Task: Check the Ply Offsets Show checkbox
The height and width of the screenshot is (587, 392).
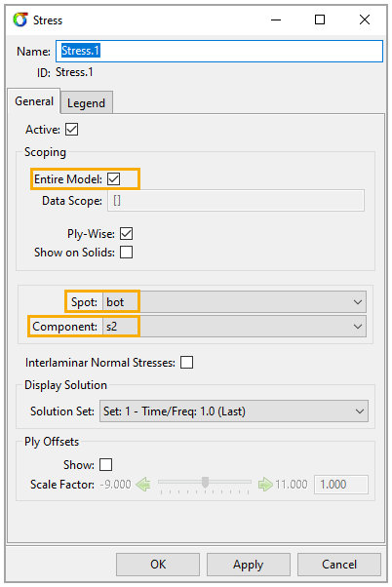Action: click(x=106, y=464)
